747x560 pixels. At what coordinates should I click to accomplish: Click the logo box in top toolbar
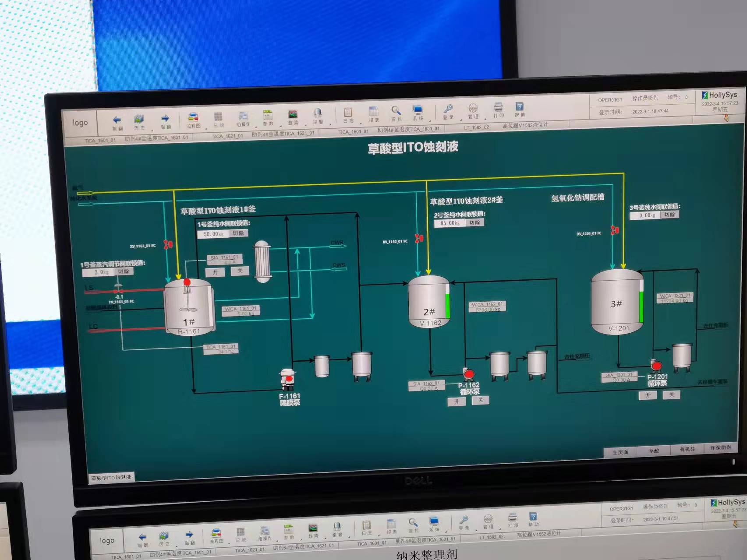click(x=80, y=123)
